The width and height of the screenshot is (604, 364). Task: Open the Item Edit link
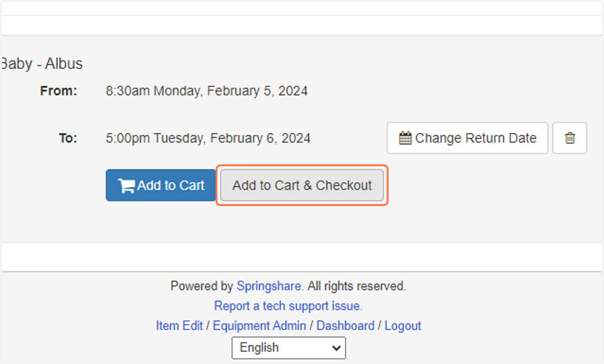(179, 326)
